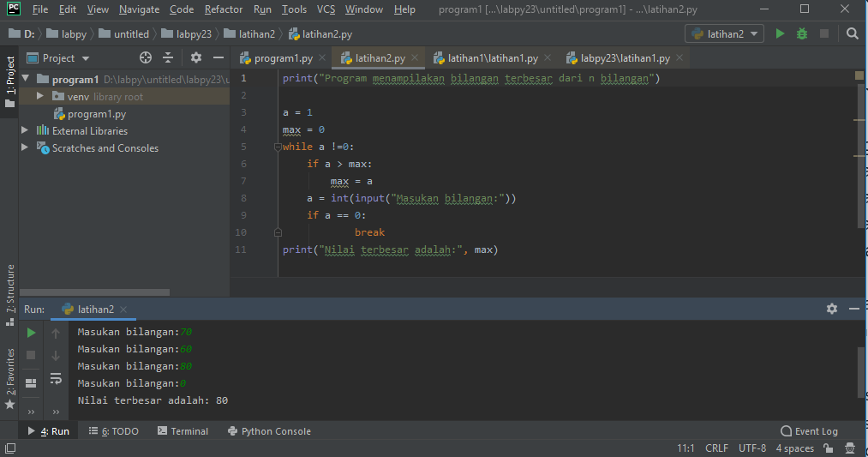
Task: Click the Stop icon in the Run panel
Action: (31, 355)
